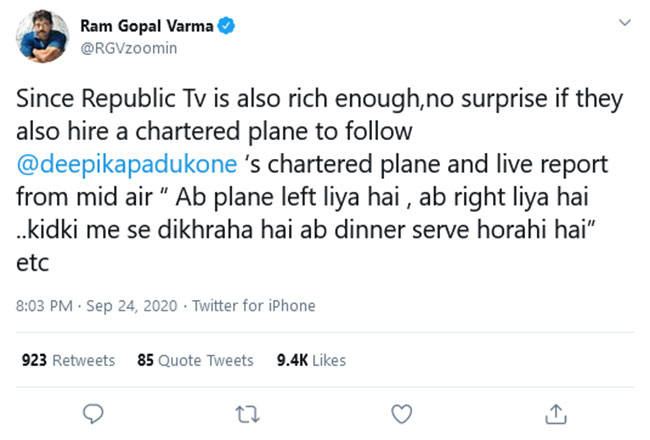Screen dimensions: 650x440
Task: Click the reply speech bubble icon
Action: tap(94, 412)
